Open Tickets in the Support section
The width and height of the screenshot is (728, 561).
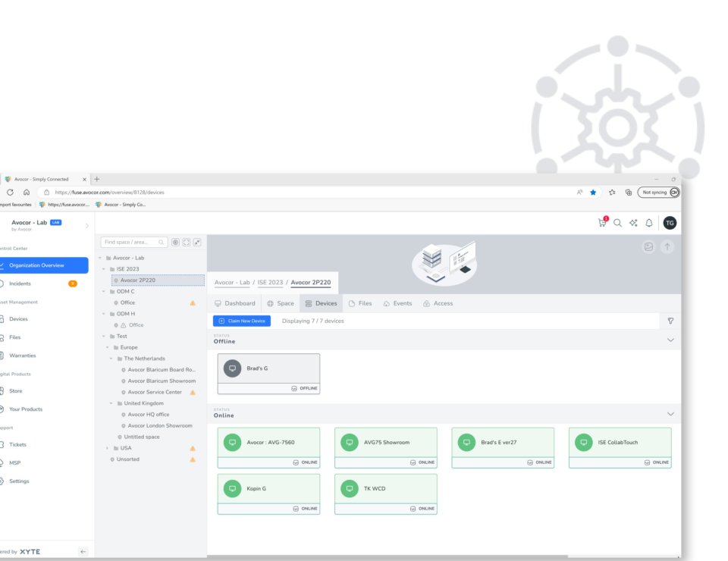18,445
